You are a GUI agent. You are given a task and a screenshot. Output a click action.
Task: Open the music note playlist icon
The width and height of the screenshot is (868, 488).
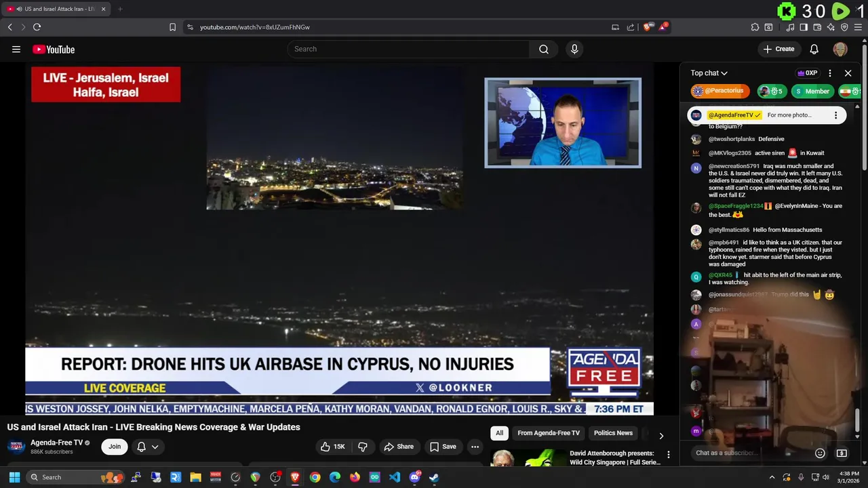[790, 27]
